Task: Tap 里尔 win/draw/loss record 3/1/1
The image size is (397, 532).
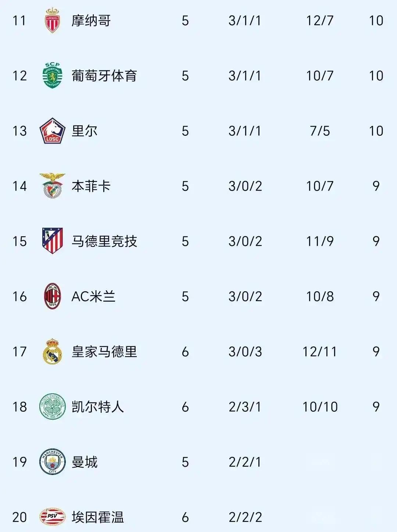Action: click(x=245, y=131)
